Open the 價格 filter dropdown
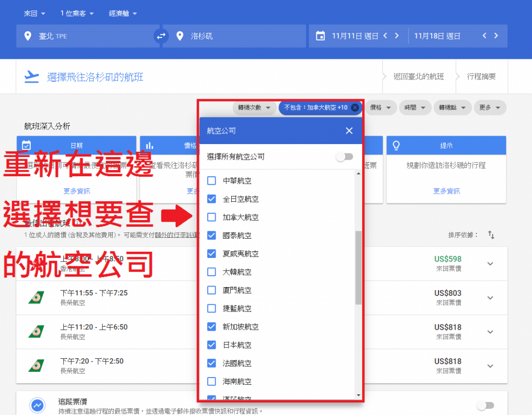 (380, 108)
